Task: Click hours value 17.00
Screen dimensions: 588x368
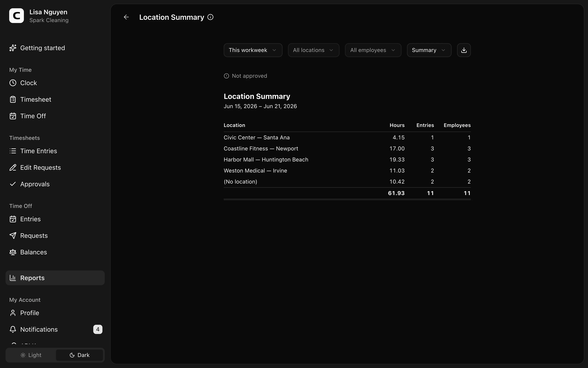Action: pos(397,148)
